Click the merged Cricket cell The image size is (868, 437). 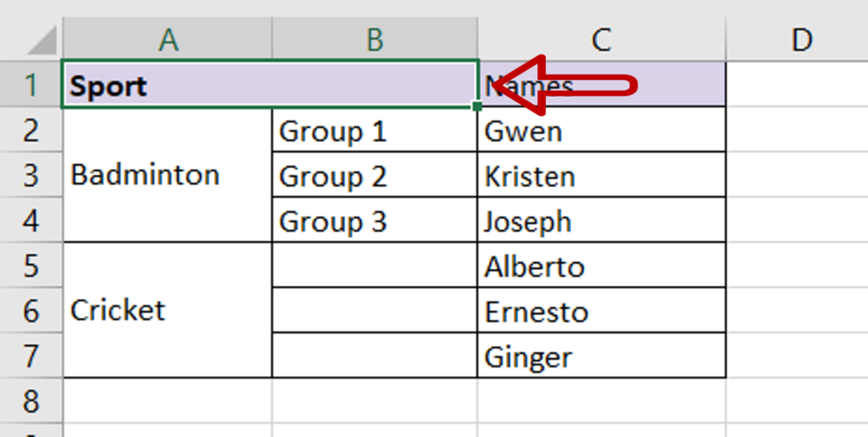168,311
